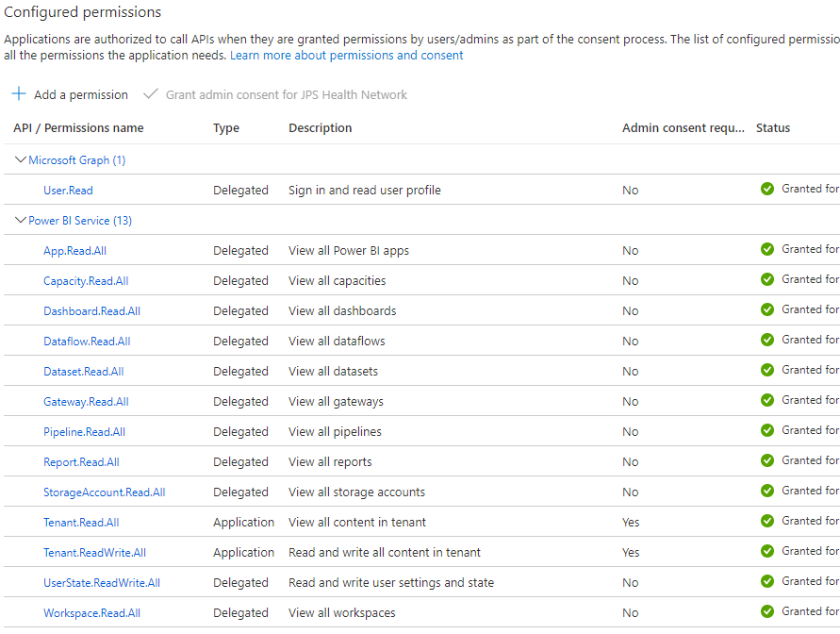Click green granted icon in Pipeline.Read.All row
The width and height of the screenshot is (840, 634).
pos(767,430)
